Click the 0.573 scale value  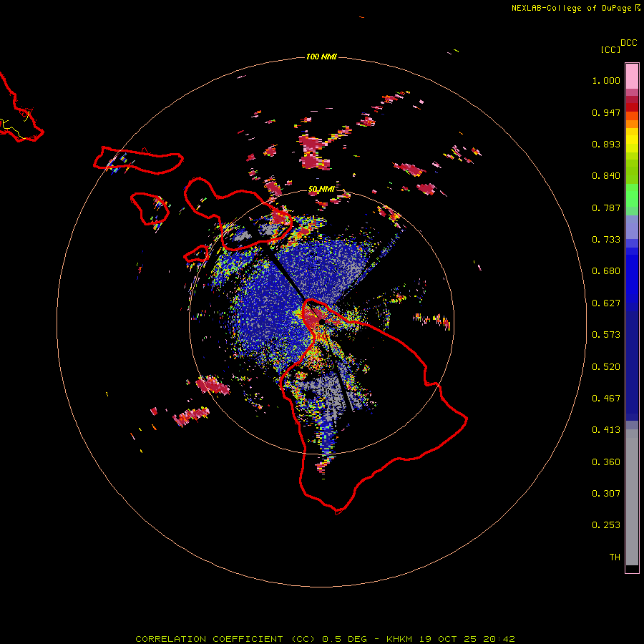pos(606,335)
